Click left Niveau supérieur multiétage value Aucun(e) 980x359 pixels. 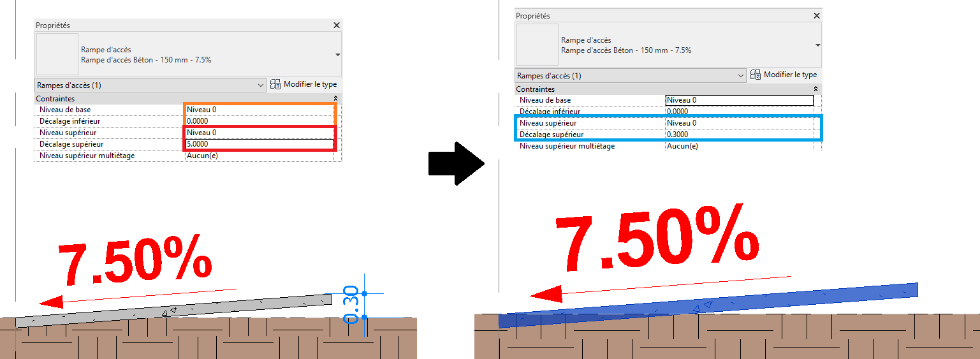pos(260,156)
